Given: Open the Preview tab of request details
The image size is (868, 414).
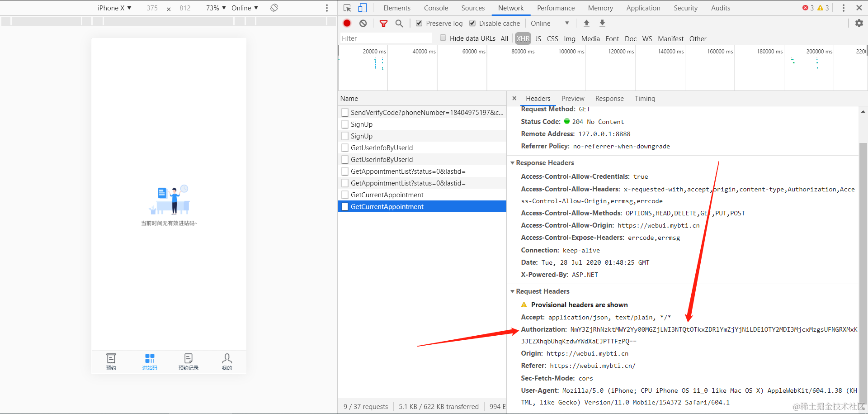Looking at the screenshot, I should click(573, 98).
